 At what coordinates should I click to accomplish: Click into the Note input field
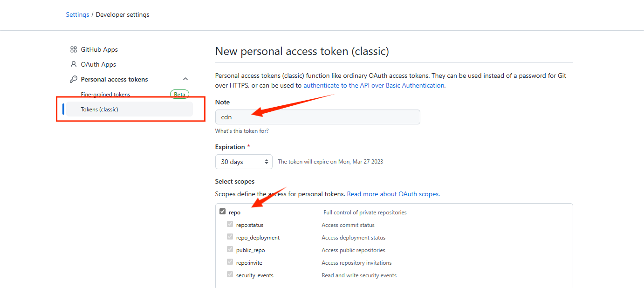317,117
